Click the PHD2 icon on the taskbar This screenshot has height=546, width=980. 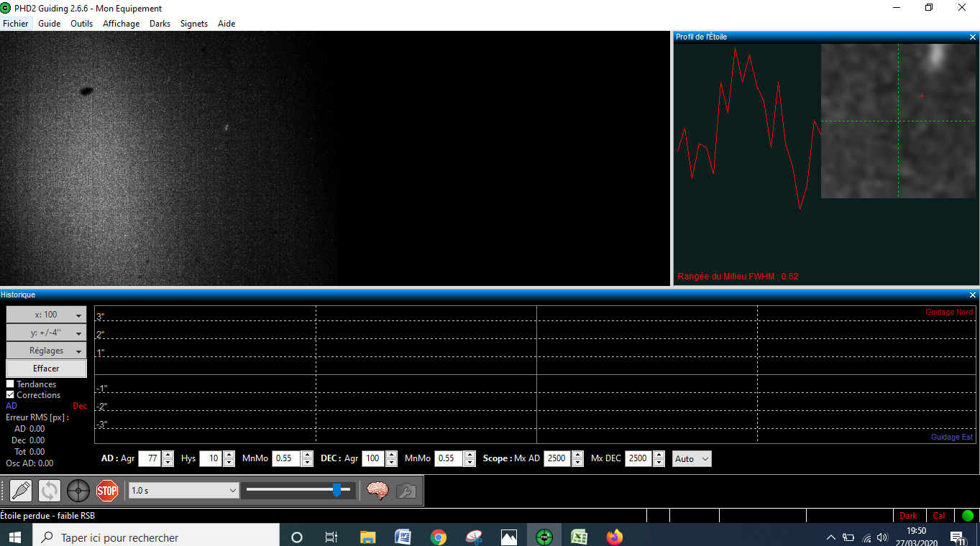pyautogui.click(x=544, y=537)
